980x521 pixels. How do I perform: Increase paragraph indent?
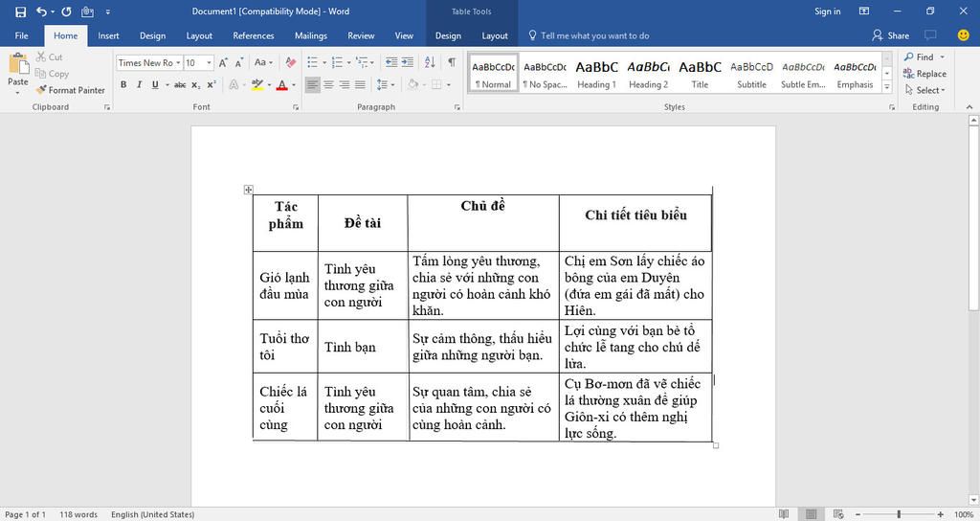[x=408, y=62]
